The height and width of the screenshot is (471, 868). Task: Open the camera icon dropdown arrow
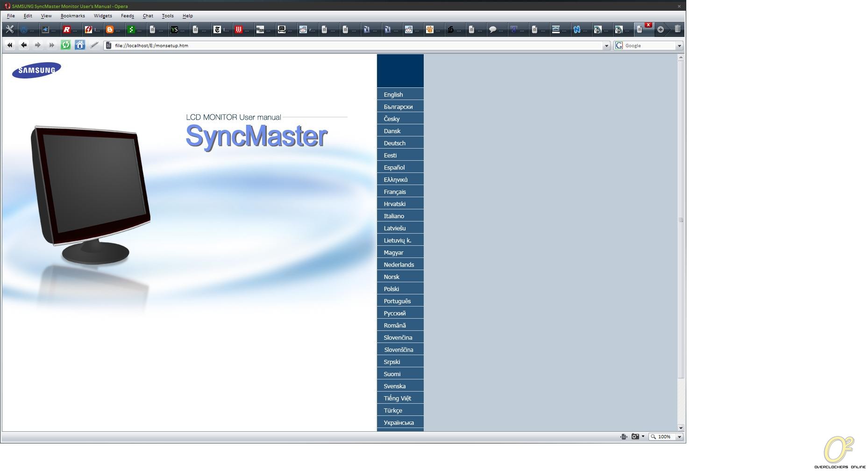(643, 436)
